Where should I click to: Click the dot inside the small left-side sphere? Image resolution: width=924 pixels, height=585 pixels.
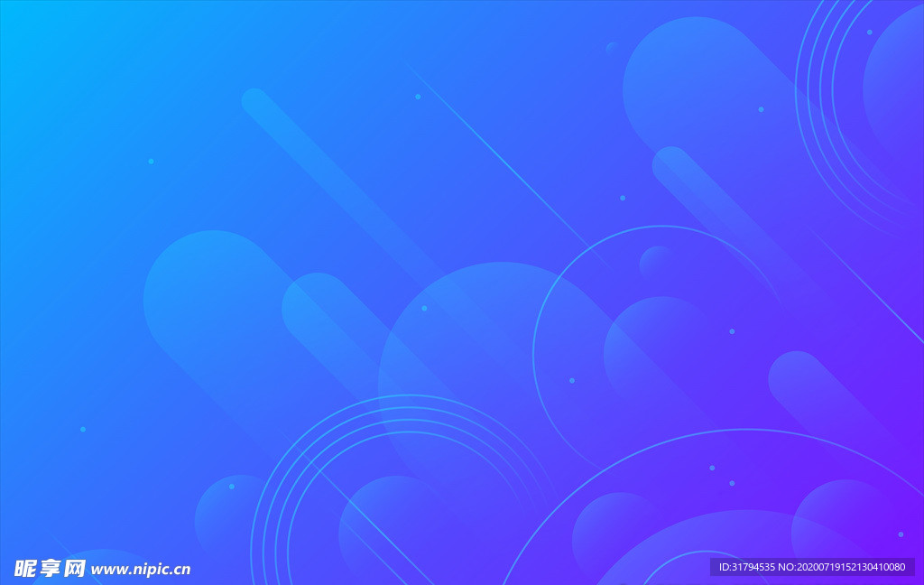pyautogui.click(x=232, y=487)
